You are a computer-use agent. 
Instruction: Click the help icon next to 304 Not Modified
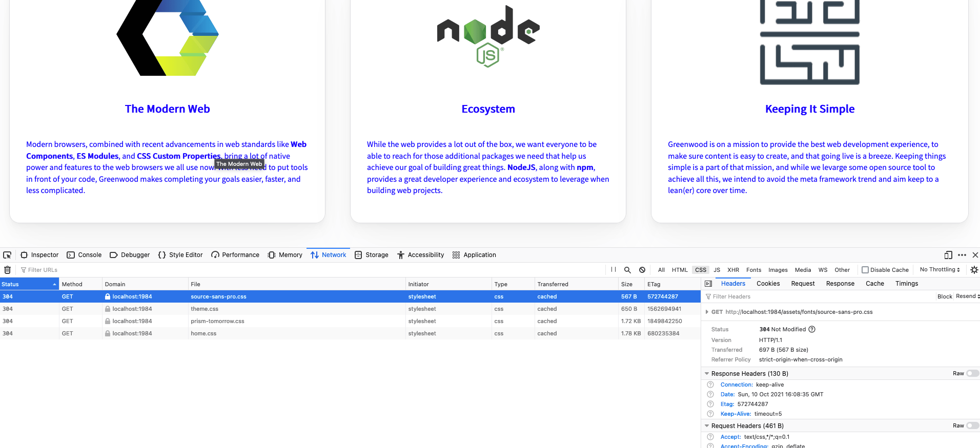812,329
